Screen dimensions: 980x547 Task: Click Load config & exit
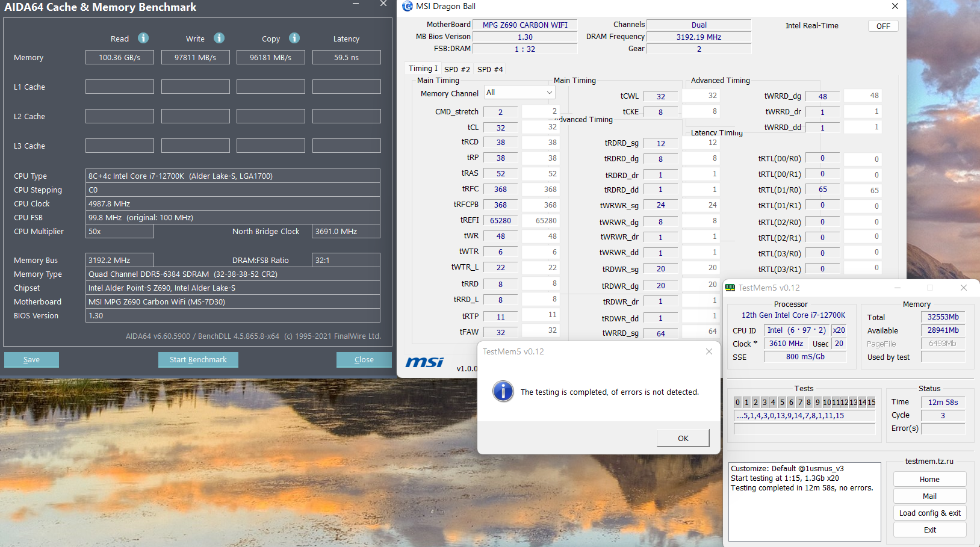tap(929, 513)
